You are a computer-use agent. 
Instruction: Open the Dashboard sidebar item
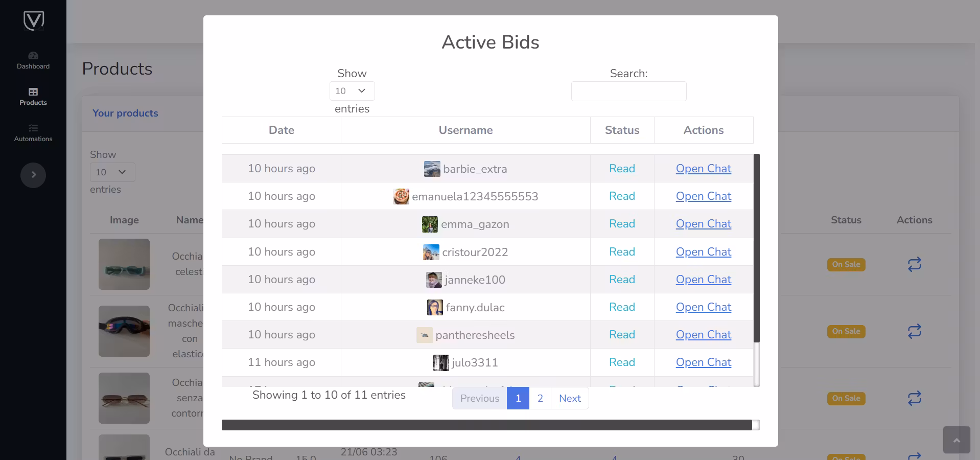coord(33,60)
